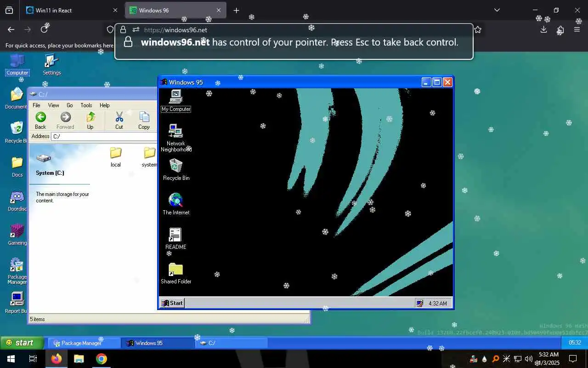The height and width of the screenshot is (368, 588).
Task: Select the local folder in explorer
Action: 116,157
